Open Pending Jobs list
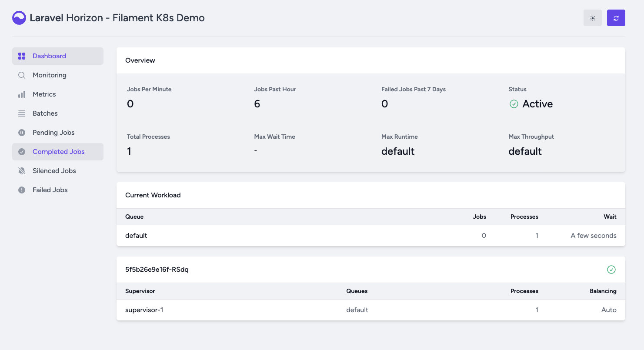 pyautogui.click(x=58, y=133)
